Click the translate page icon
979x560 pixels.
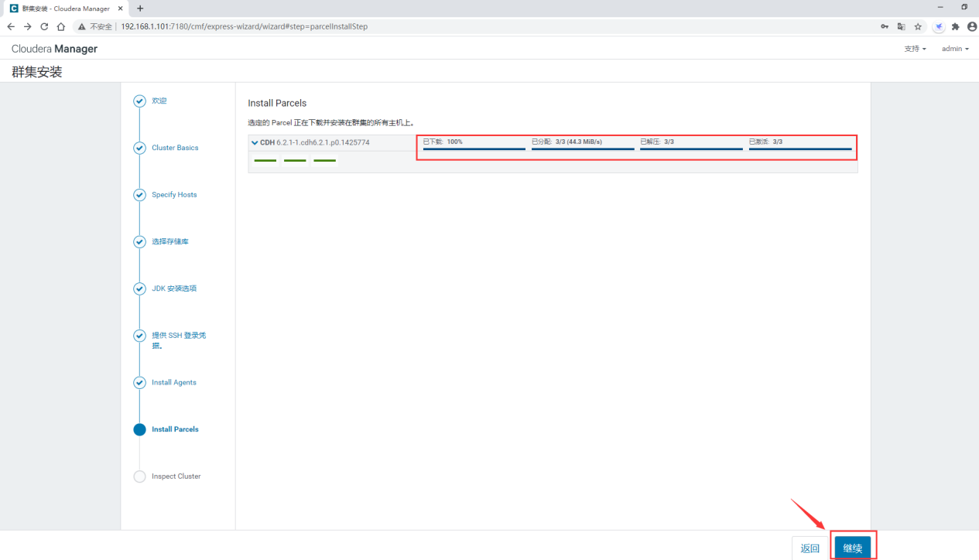[901, 26]
